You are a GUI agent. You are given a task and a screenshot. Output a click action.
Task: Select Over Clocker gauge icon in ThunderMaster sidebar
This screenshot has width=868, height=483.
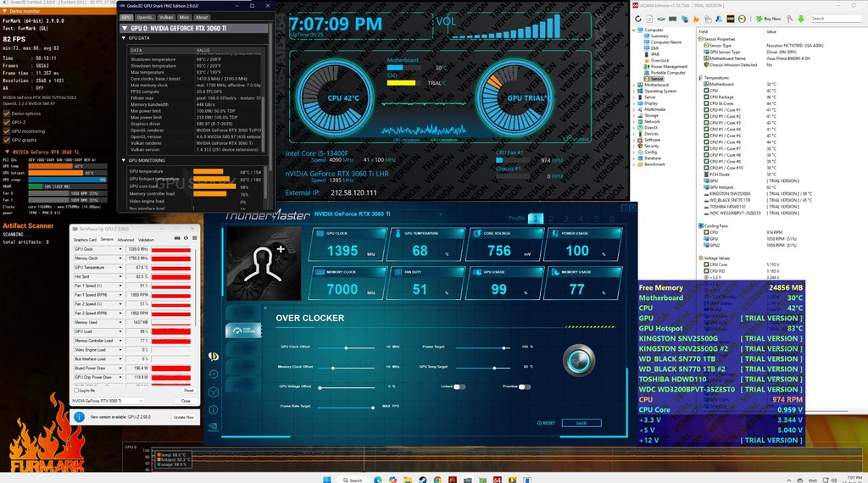243,330
